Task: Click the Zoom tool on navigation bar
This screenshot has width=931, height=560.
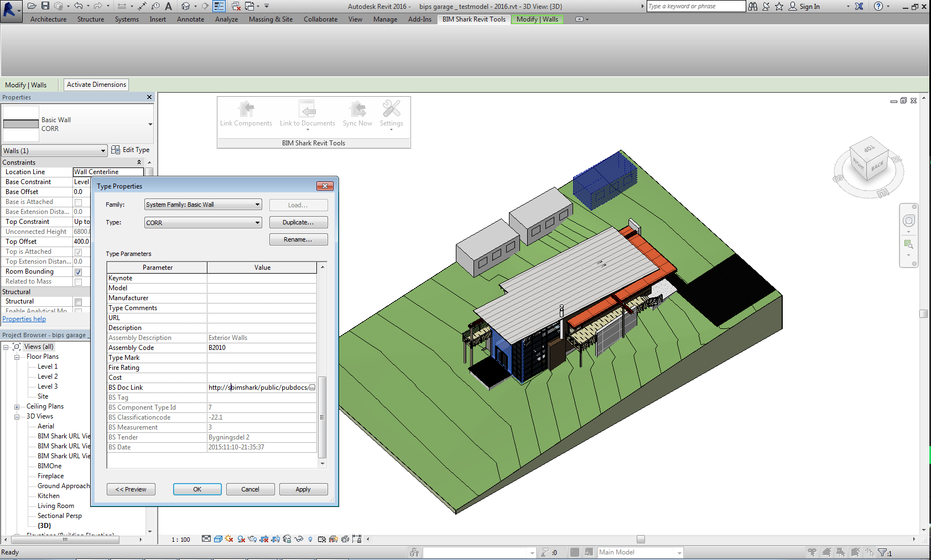Action: point(908,244)
